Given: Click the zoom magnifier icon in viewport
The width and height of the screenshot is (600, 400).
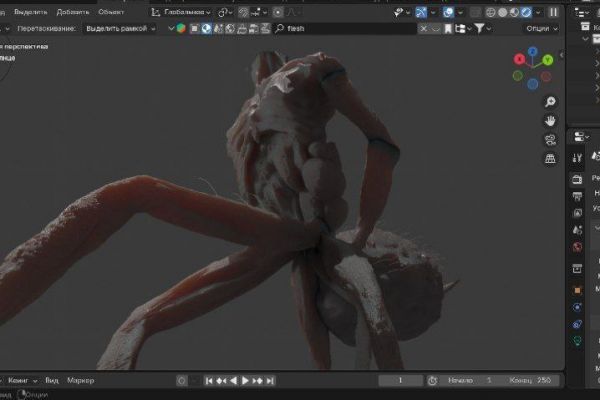Looking at the screenshot, I should [550, 102].
